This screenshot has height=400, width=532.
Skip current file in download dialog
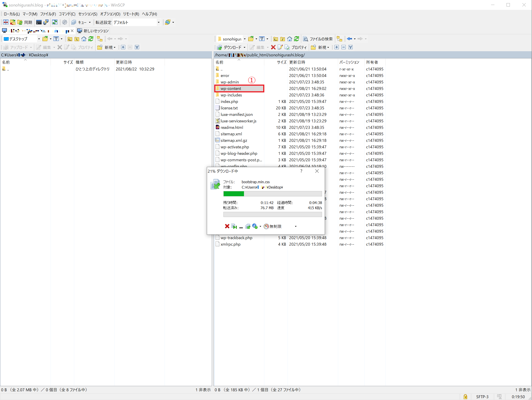click(234, 226)
